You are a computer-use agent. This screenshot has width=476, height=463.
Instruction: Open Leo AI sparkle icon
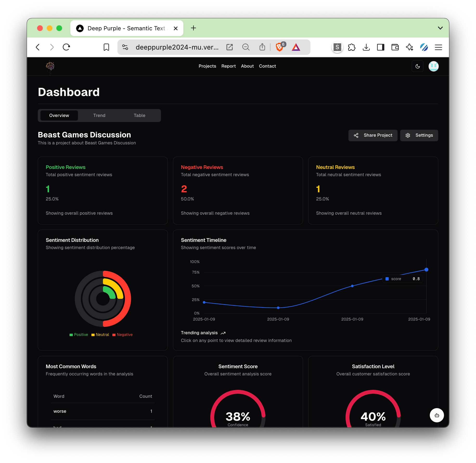click(409, 47)
